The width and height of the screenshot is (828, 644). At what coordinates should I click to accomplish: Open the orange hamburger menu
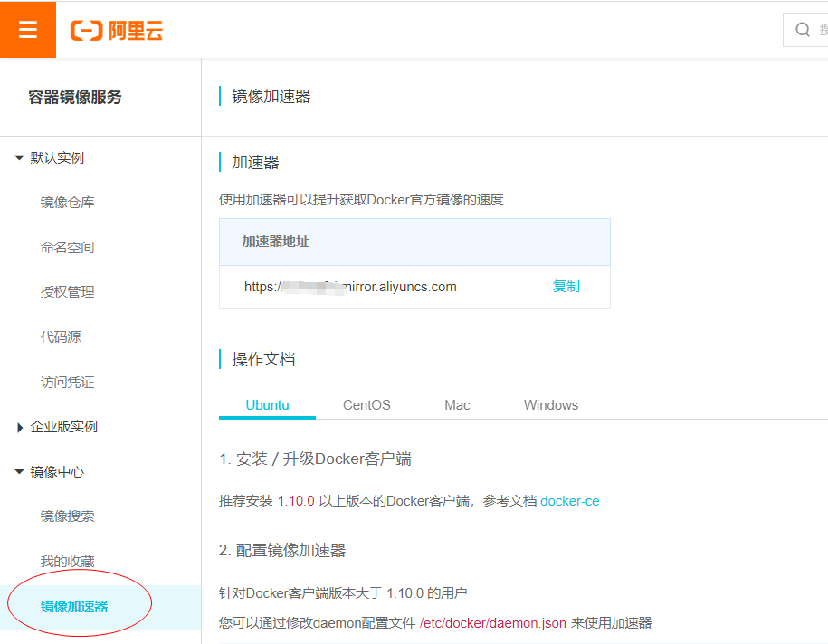[x=28, y=30]
